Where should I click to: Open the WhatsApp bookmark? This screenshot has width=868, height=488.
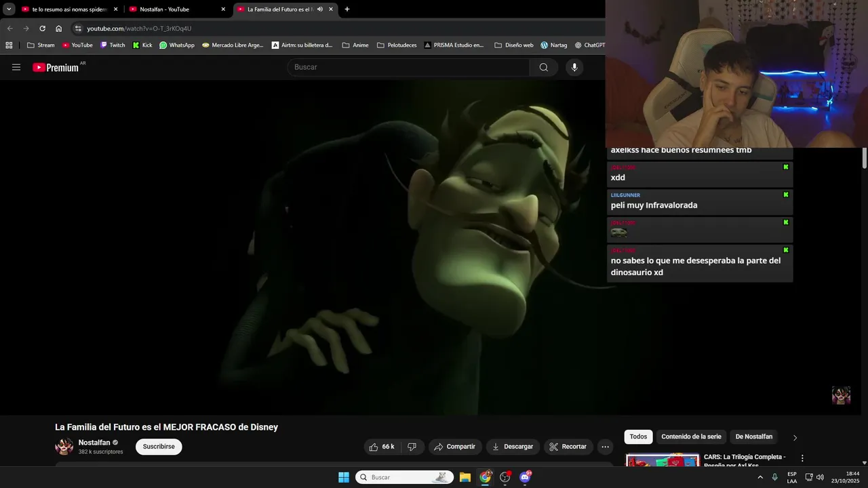click(x=177, y=45)
